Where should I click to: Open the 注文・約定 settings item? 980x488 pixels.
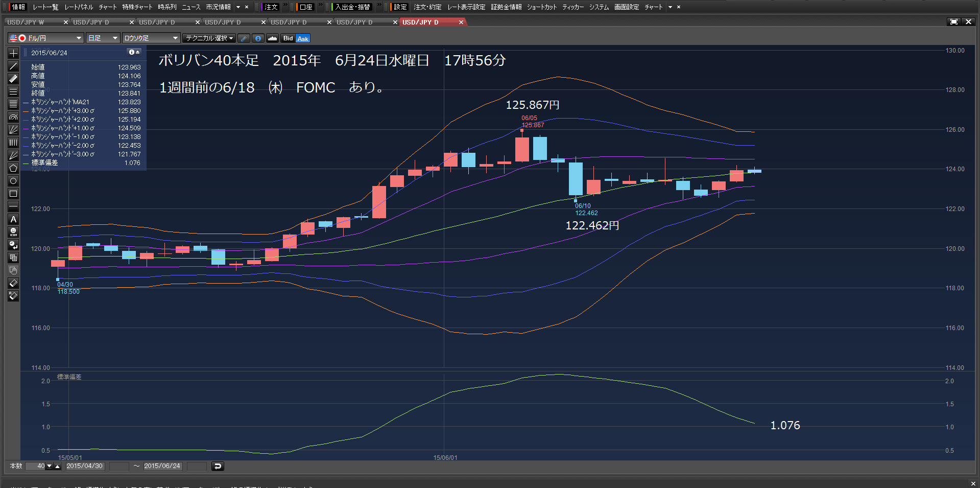(427, 7)
